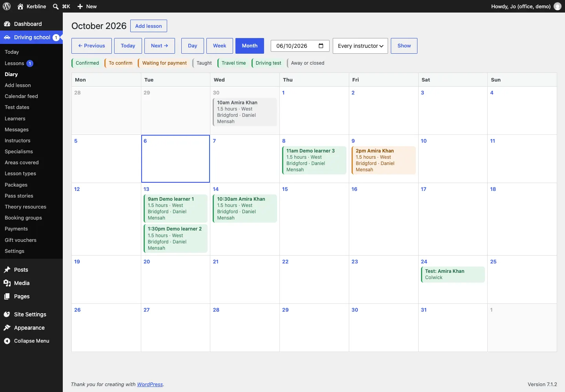
Task: Open the user avatar icon
Action: point(558,6)
